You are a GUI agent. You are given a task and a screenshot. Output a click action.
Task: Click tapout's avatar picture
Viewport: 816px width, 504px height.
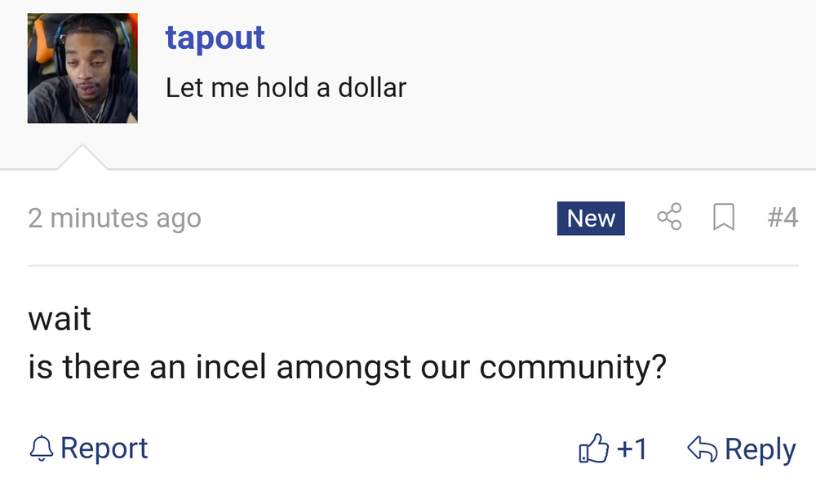pyautogui.click(x=82, y=69)
